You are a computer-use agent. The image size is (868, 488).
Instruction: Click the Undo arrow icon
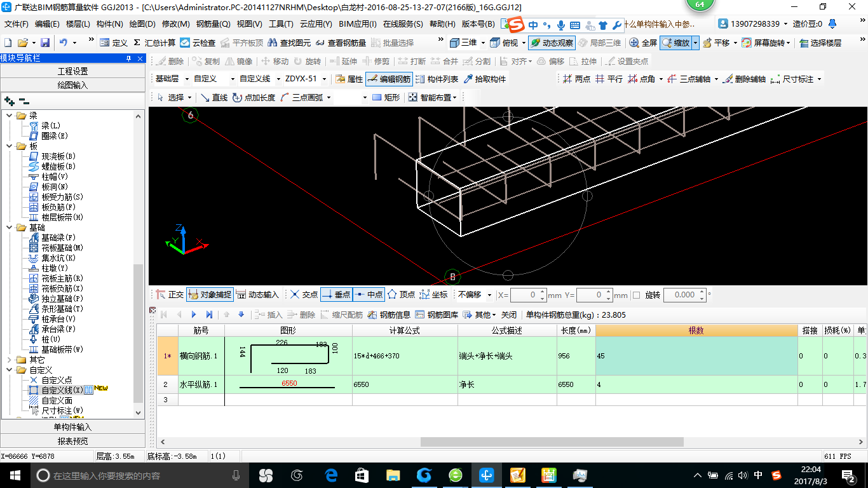tap(63, 43)
